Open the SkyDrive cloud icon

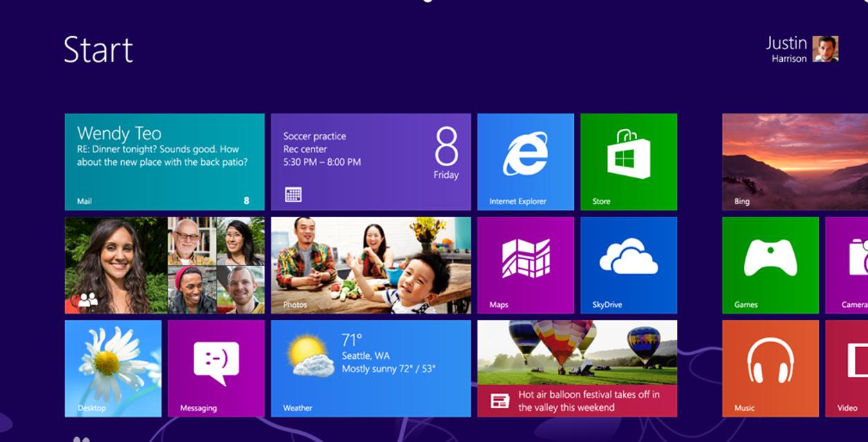click(629, 256)
